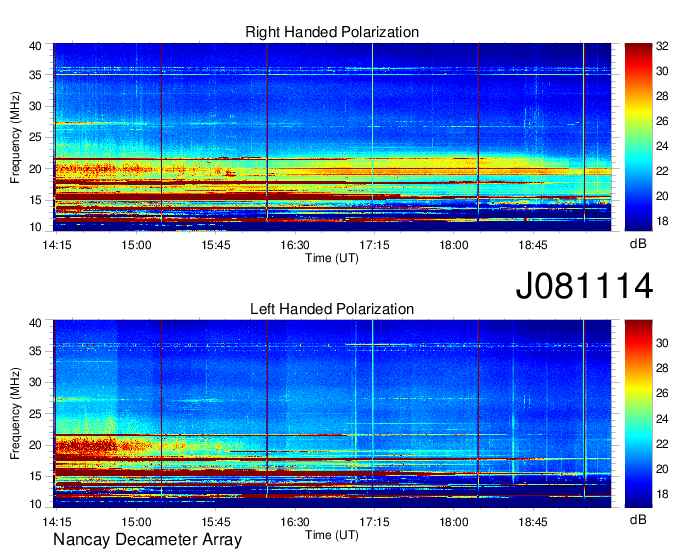Click the dB label under Right Handed color bar

coord(638,244)
